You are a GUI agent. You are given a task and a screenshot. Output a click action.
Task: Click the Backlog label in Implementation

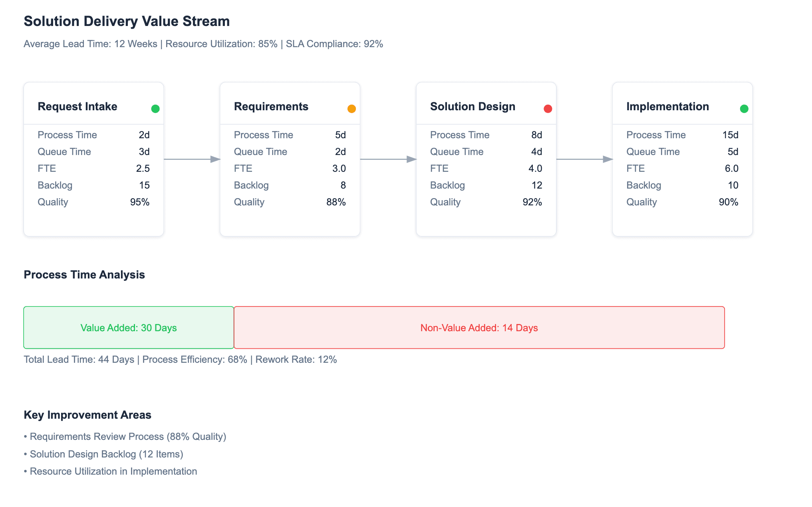644,185
